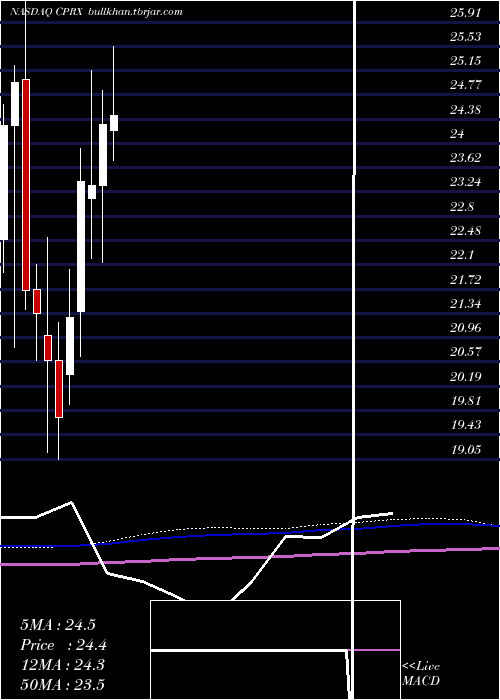Image resolution: width=500 pixels, height=700 pixels.
Task: Select the 20.57 price axis label
Action: click(466, 352)
